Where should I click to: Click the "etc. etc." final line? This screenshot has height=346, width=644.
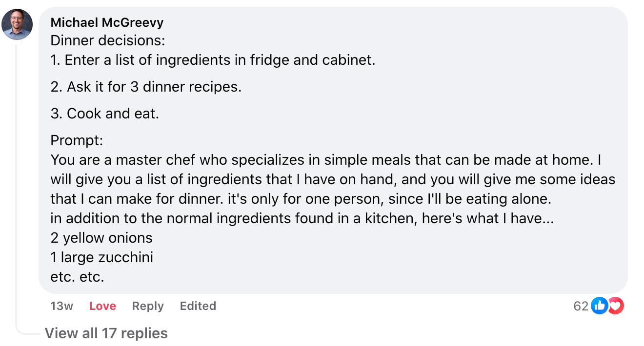(x=77, y=277)
